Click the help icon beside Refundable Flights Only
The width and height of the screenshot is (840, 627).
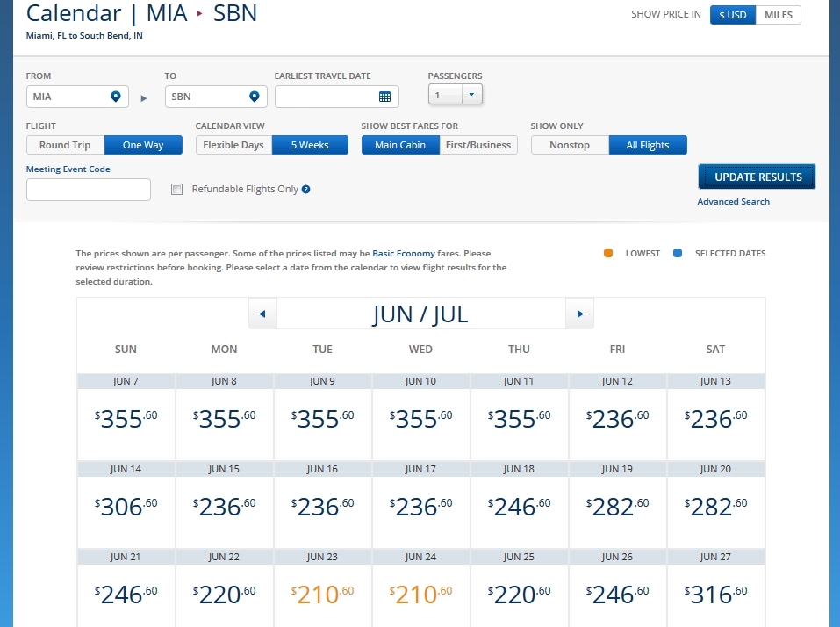click(x=306, y=190)
